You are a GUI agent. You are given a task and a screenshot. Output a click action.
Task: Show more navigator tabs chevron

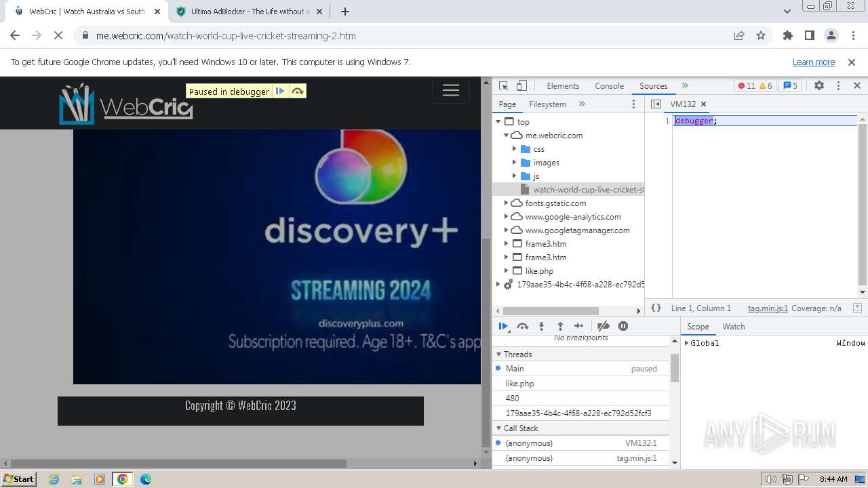(582, 104)
